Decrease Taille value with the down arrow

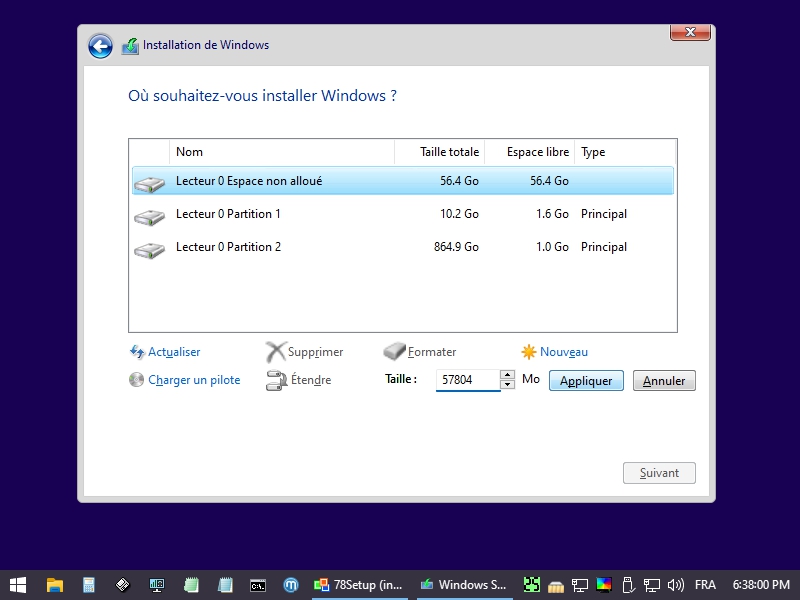507,385
